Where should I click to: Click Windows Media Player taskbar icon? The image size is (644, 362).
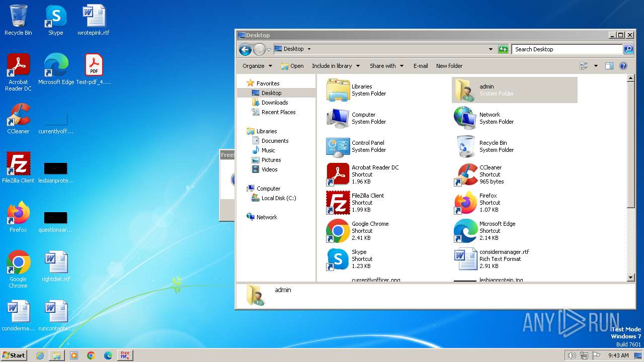pos(74,355)
